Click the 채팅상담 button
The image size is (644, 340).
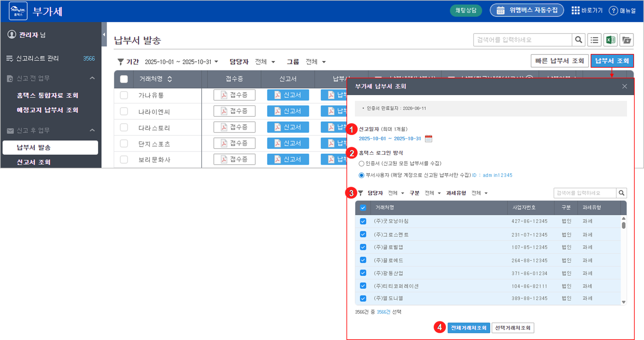click(x=466, y=10)
